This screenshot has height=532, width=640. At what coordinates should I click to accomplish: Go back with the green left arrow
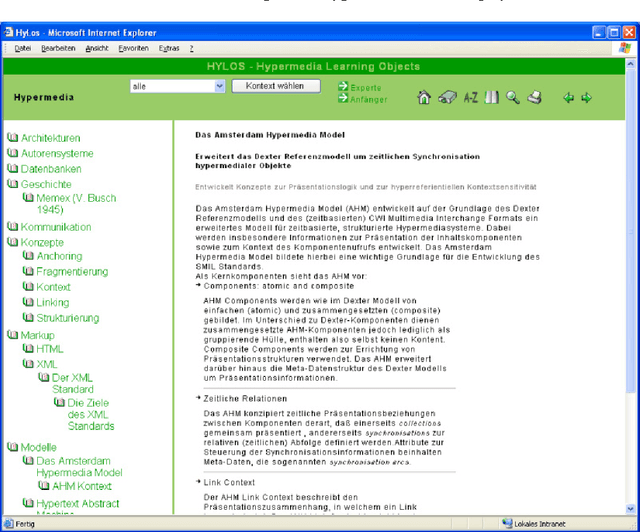(x=568, y=97)
